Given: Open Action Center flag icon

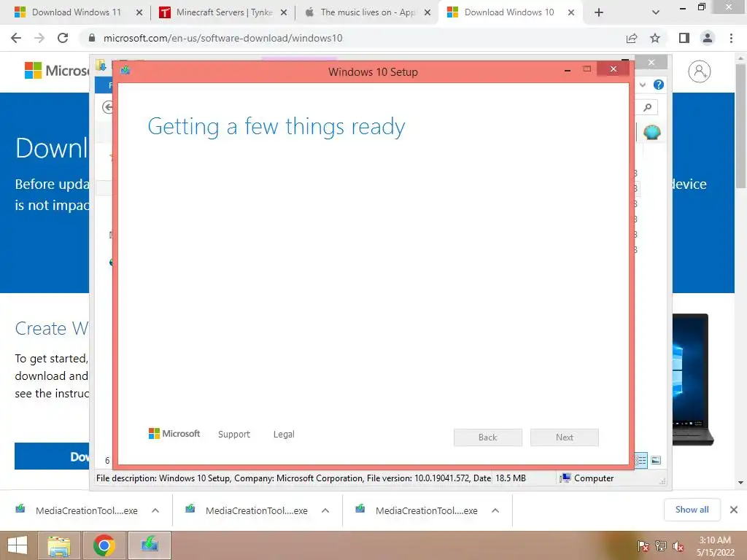Looking at the screenshot, I should coord(643,546).
